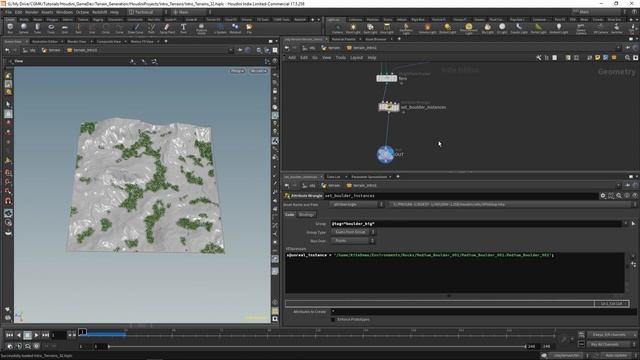The width and height of the screenshot is (640, 360).
Task: Open the Windows menu
Action: pos(64,12)
